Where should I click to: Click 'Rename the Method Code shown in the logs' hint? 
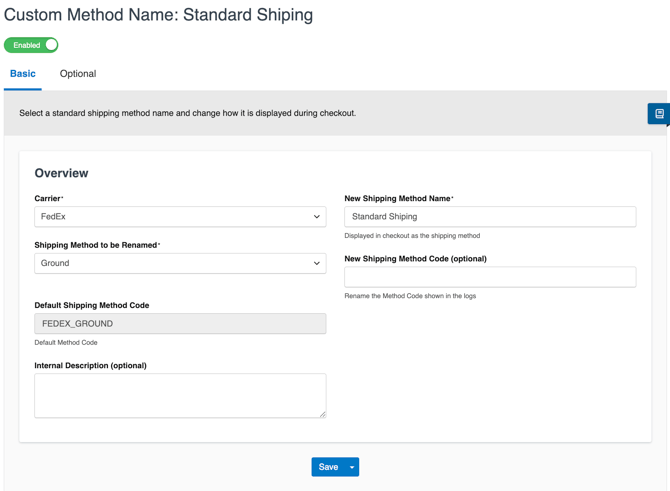tap(410, 296)
